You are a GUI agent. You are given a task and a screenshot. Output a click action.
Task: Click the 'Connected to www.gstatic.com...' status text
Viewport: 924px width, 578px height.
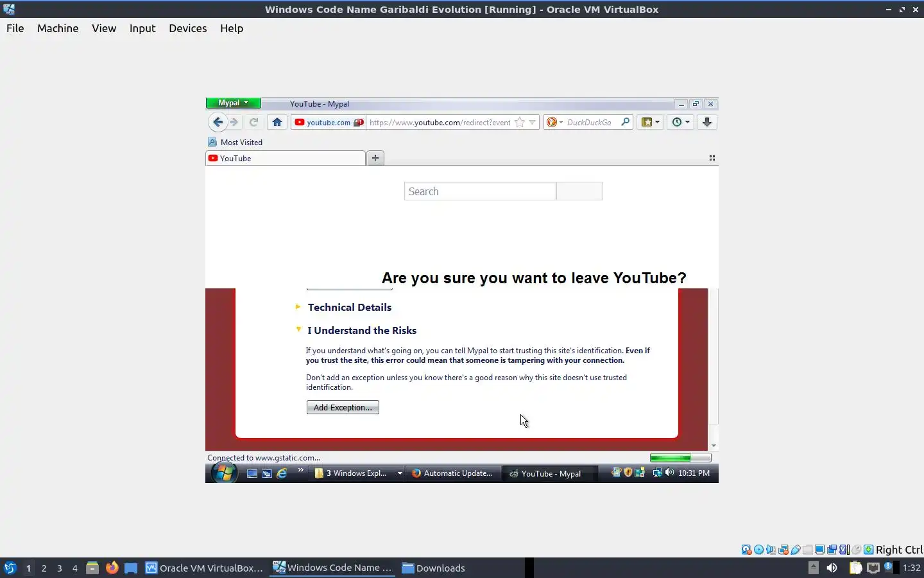(x=264, y=458)
